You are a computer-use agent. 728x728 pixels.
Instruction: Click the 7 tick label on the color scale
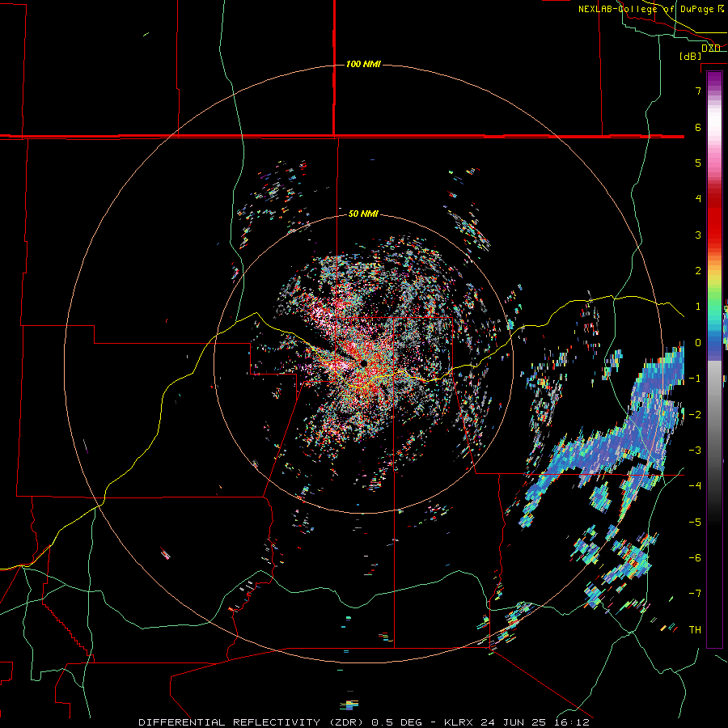point(698,91)
